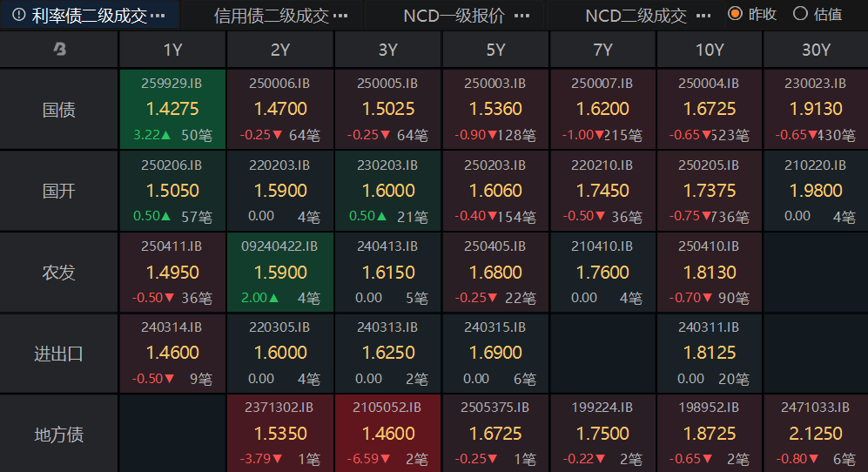Expand the ellipsis next to NCD一级报价
The image size is (868, 472).
[x=521, y=16]
